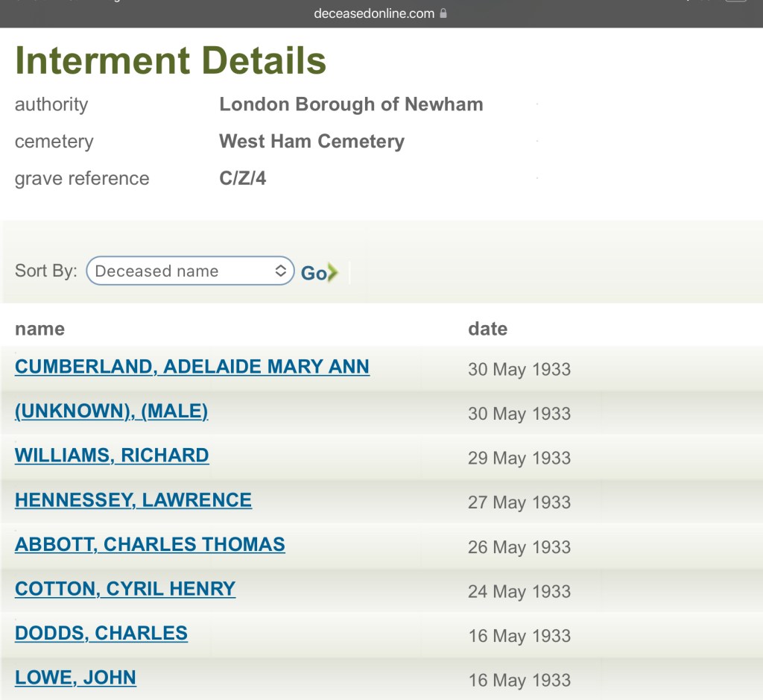Click the up-down chevrons in the sort selector

(280, 271)
